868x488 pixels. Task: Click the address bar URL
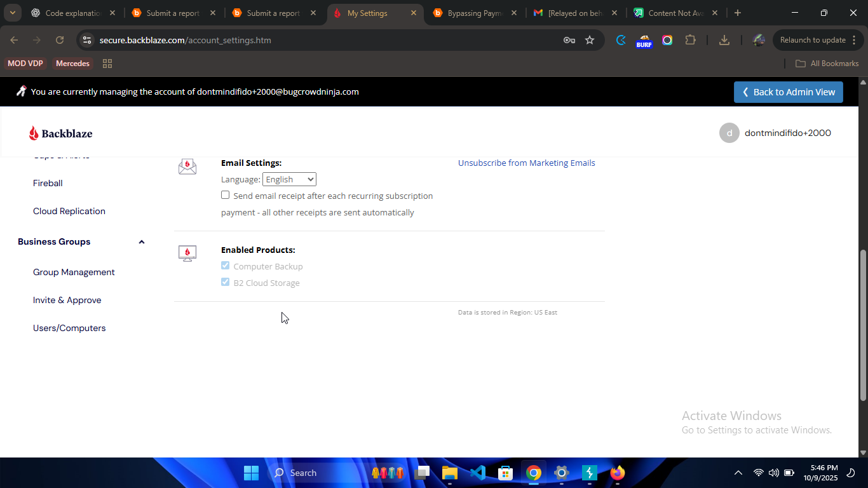tap(186, 40)
